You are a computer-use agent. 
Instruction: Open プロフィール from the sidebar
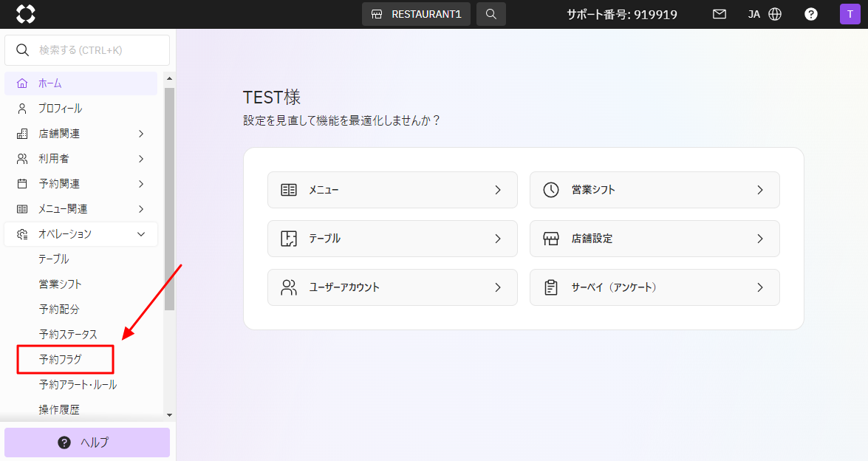click(x=61, y=109)
